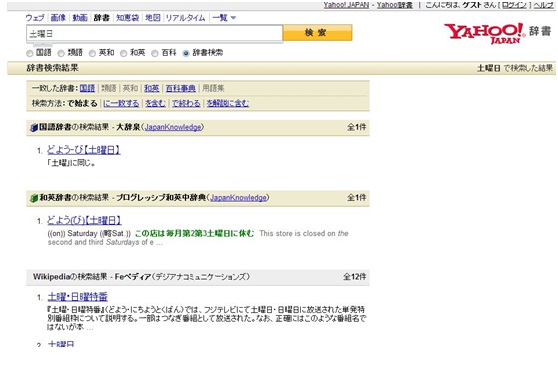The height and width of the screenshot is (367, 558).
Task: Open the Yahoo! JAPAN link at top
Action: pos(346,5)
